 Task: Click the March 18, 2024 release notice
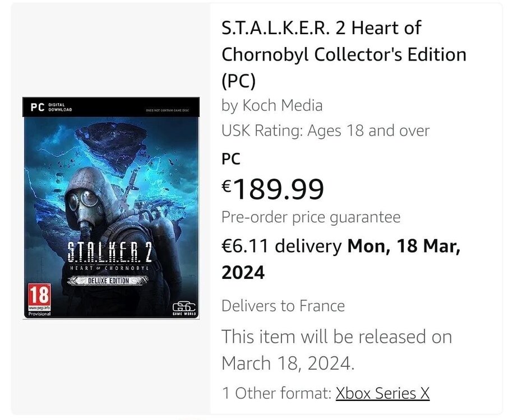tap(336, 349)
